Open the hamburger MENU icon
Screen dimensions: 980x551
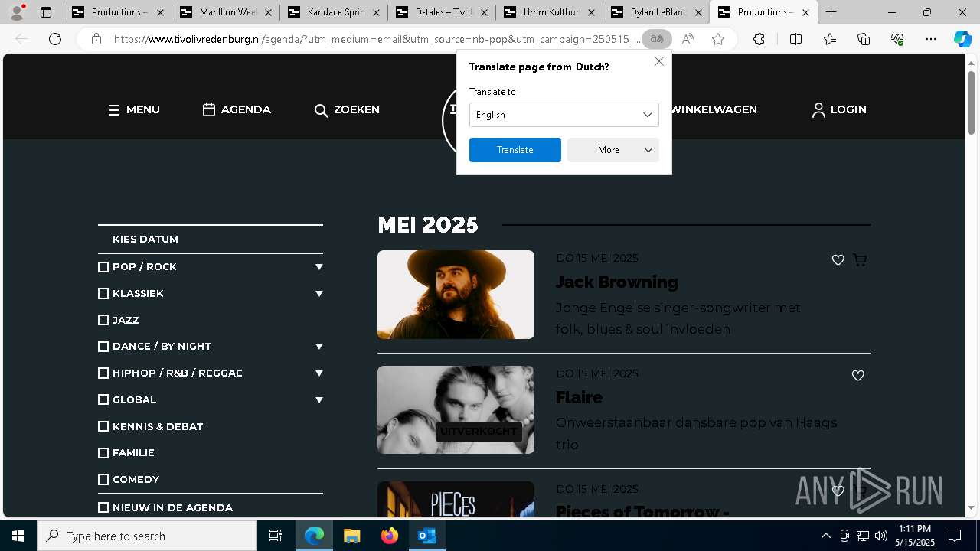coord(114,110)
